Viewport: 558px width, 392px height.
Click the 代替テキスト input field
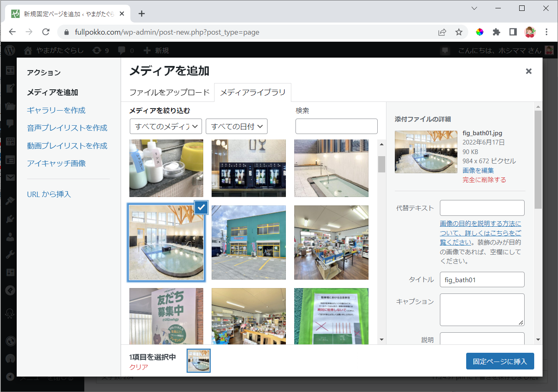coord(482,208)
